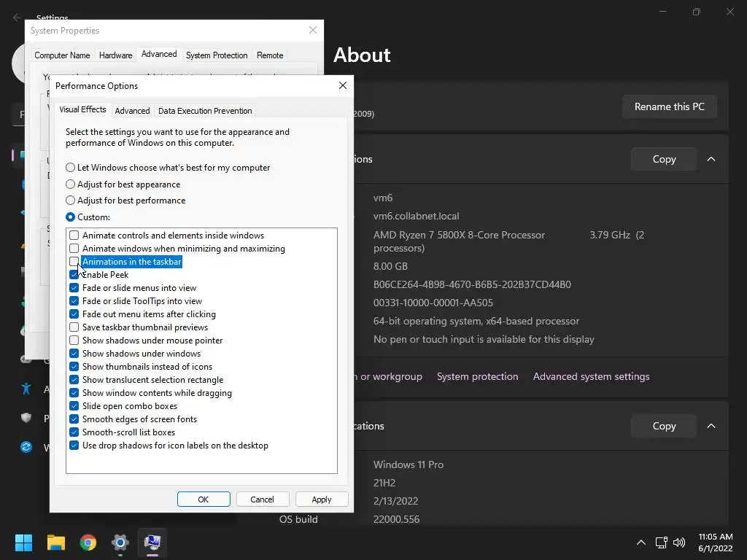This screenshot has width=747, height=560.
Task: Enable Animate controls and elements inside windows
Action: click(74, 236)
